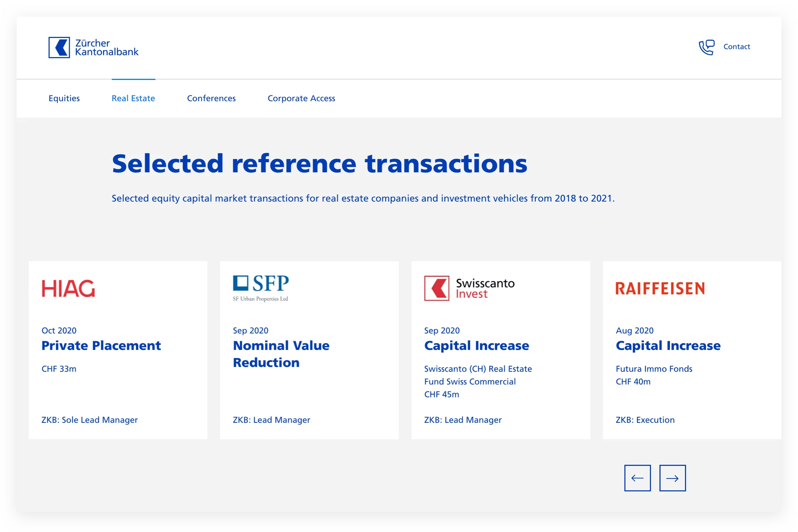798x532 pixels.
Task: Select the Real Estate tab
Action: [x=133, y=98]
